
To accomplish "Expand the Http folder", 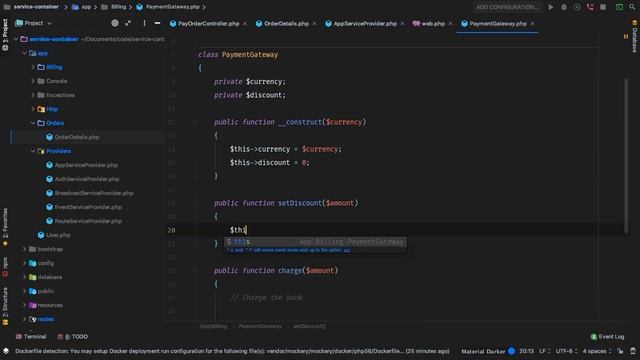I will [33, 109].
